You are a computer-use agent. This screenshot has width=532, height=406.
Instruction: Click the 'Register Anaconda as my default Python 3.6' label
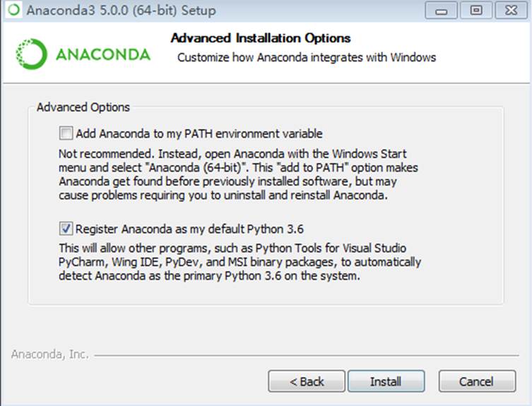[x=189, y=229]
